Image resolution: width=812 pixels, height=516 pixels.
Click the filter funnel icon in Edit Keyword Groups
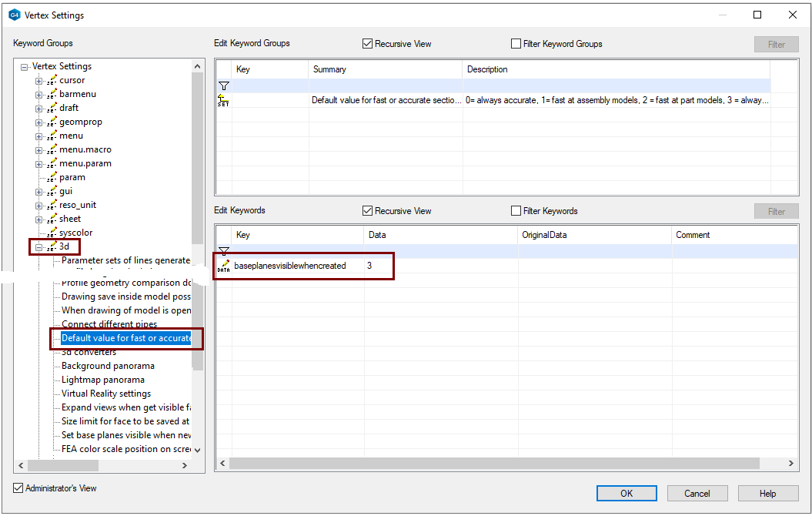coord(224,85)
